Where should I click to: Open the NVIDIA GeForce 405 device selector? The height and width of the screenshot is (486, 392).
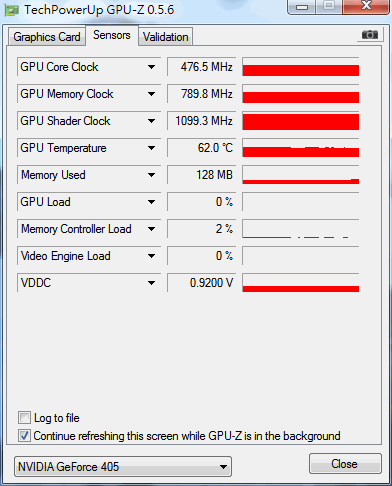tap(123, 467)
